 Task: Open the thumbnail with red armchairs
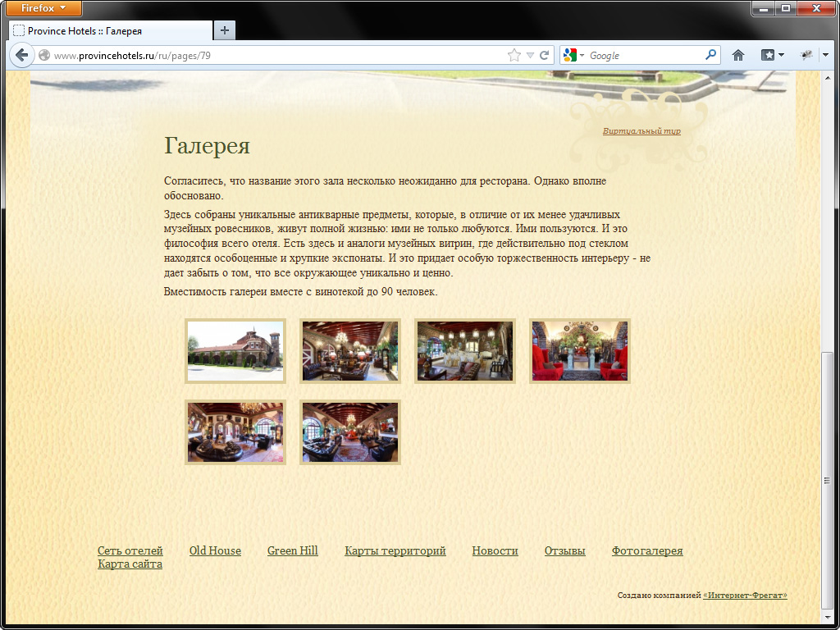pos(580,351)
